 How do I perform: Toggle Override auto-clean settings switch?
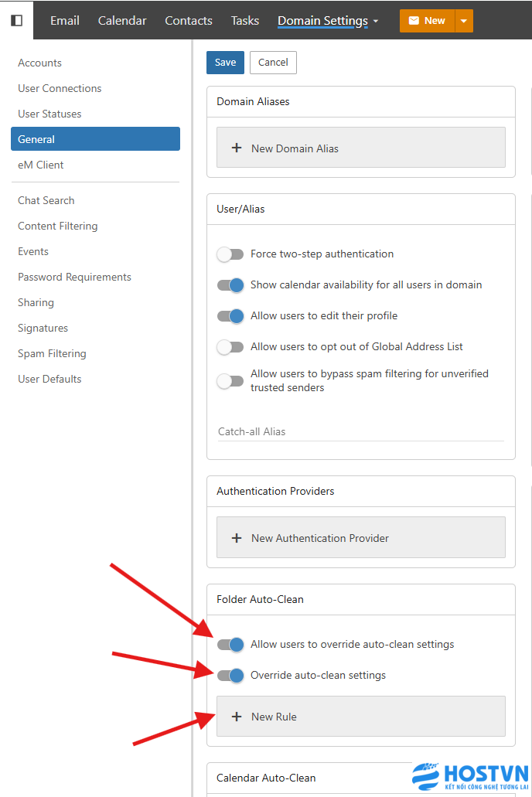pos(230,676)
